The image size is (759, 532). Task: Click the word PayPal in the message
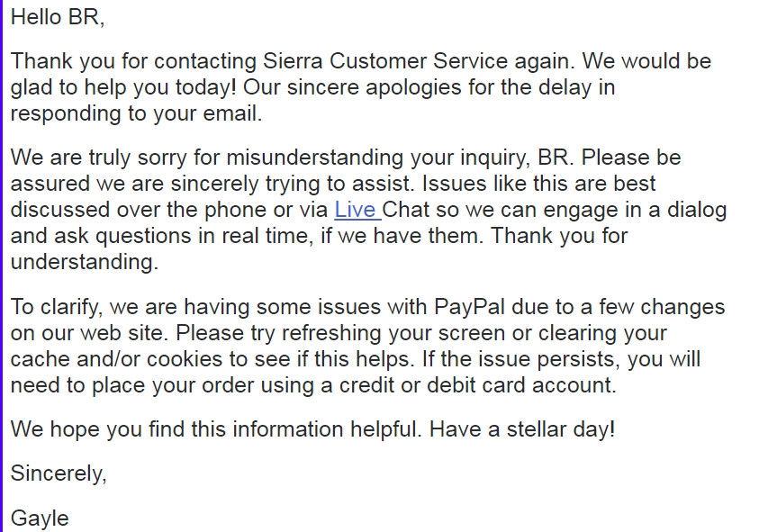469,307
